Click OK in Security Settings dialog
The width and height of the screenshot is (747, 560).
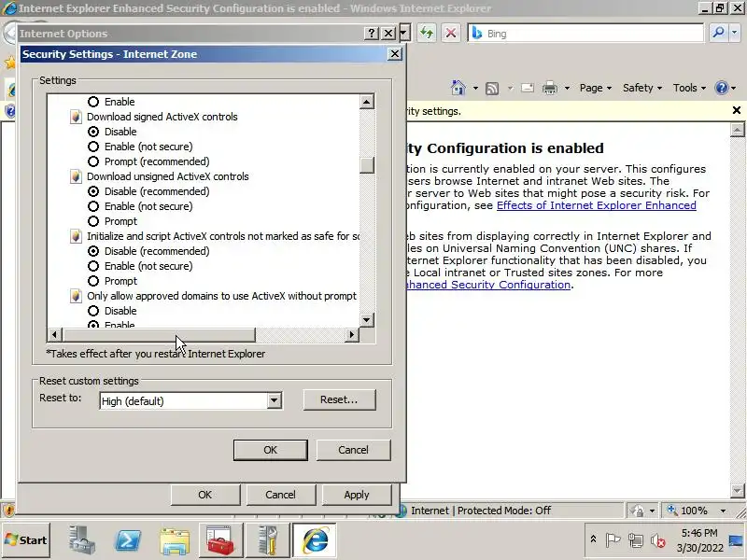[270, 450]
